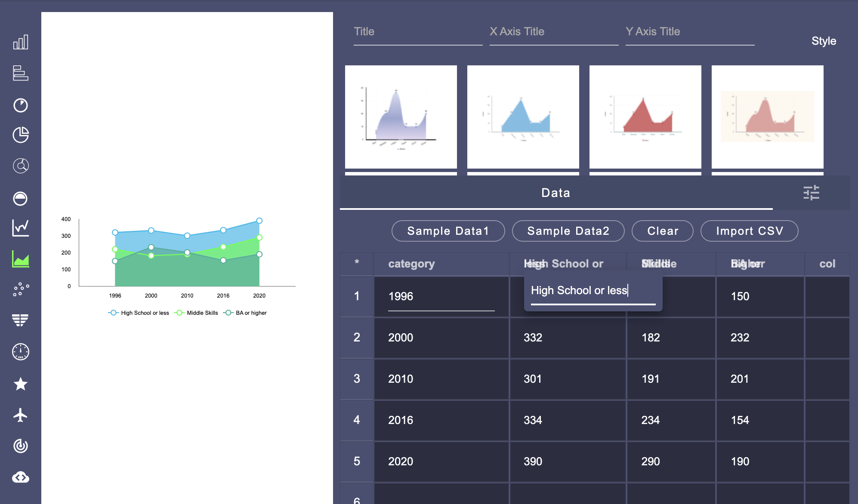Open the settings sliders tab icon
This screenshot has height=504, width=858.
tap(811, 193)
